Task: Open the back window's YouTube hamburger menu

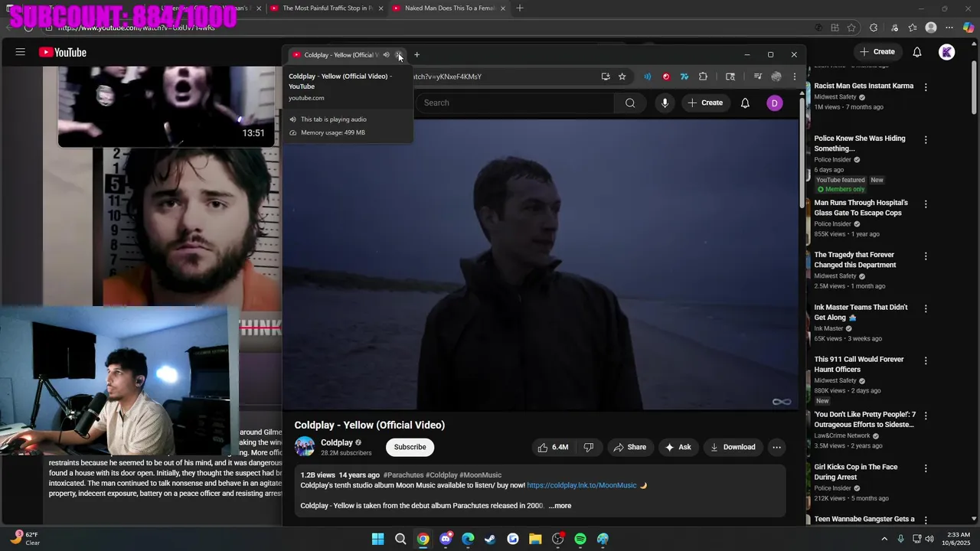Action: [21, 52]
